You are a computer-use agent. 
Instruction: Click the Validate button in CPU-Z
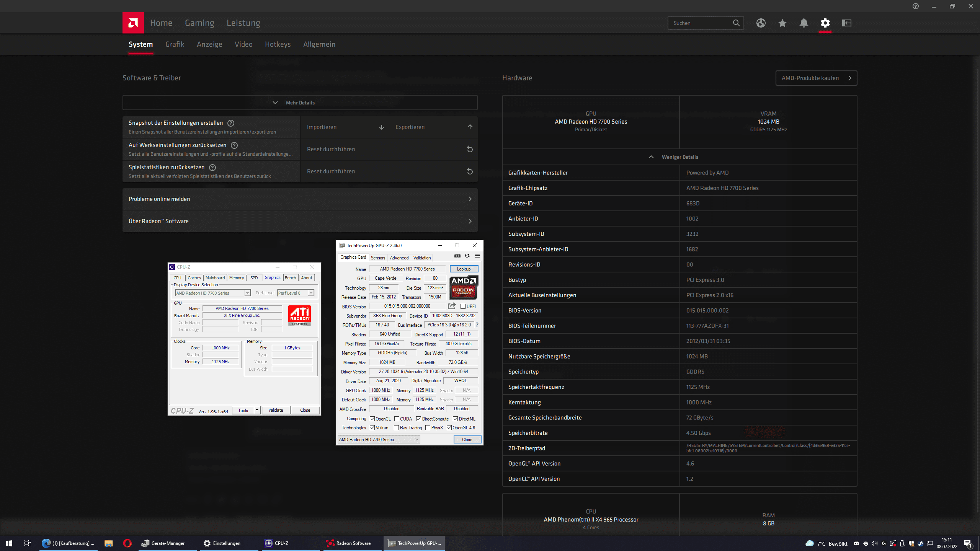[276, 410]
